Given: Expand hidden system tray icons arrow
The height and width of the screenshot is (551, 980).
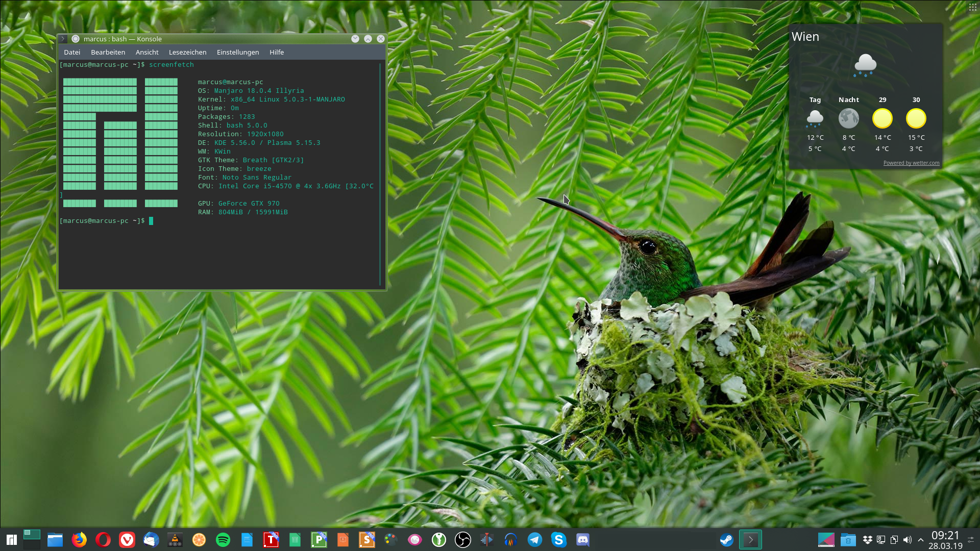Looking at the screenshot, I should (x=921, y=540).
